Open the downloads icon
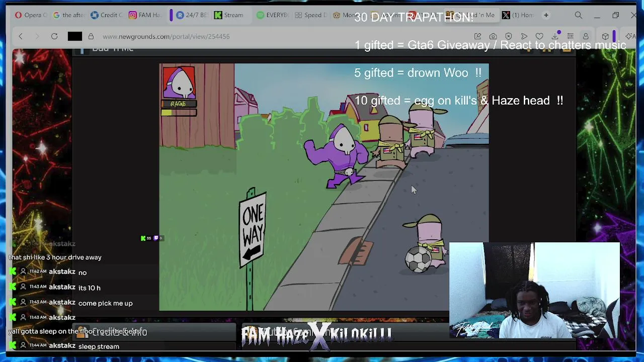The image size is (644, 362). click(x=555, y=36)
